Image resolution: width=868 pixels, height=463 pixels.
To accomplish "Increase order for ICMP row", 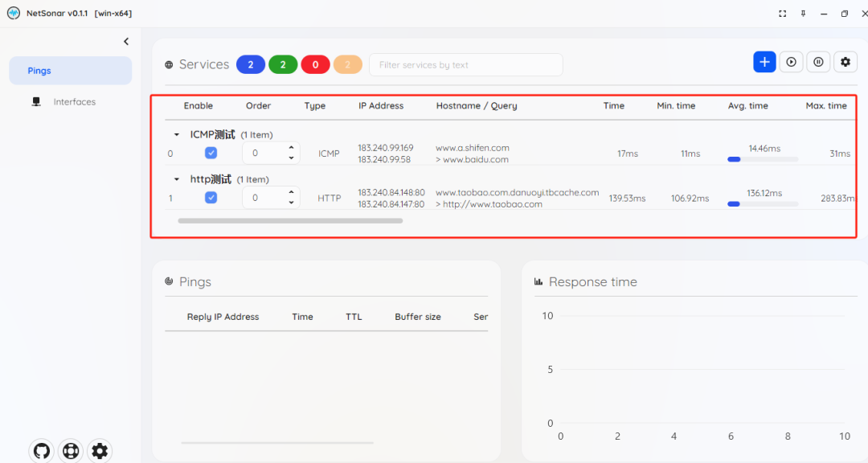I will (x=291, y=148).
